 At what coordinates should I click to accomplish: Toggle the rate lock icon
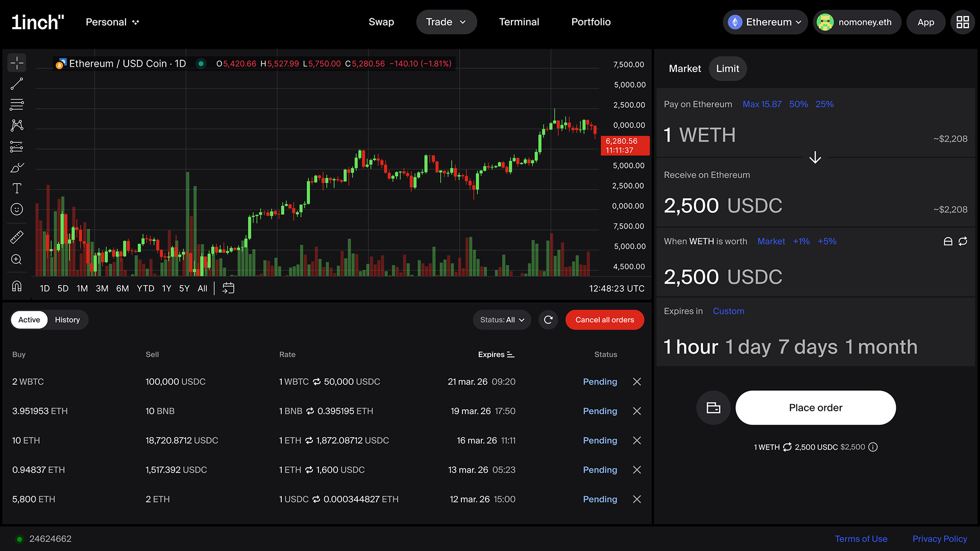(948, 241)
